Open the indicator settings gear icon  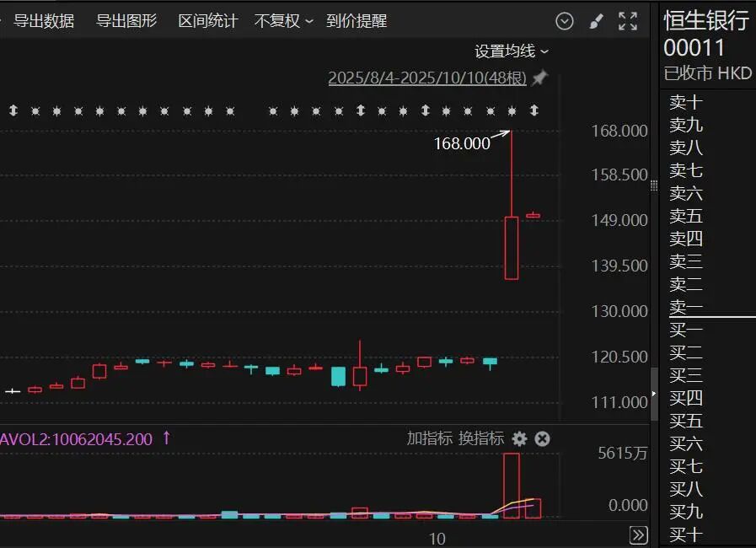click(x=520, y=439)
